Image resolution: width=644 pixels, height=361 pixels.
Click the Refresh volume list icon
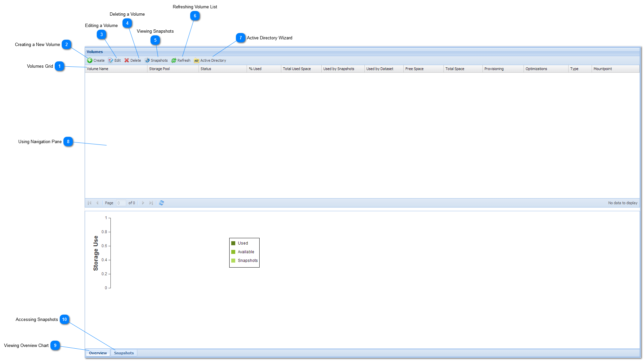point(174,60)
